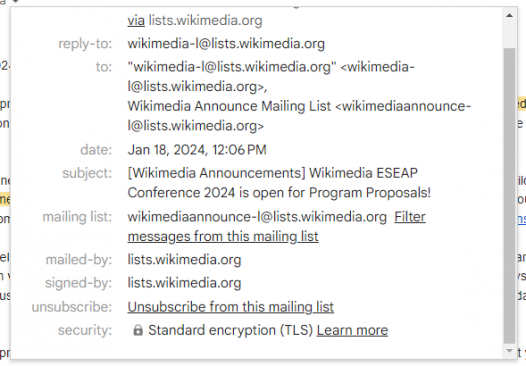
Task: Click the scroll down arrow in details popup
Action: click(x=509, y=351)
